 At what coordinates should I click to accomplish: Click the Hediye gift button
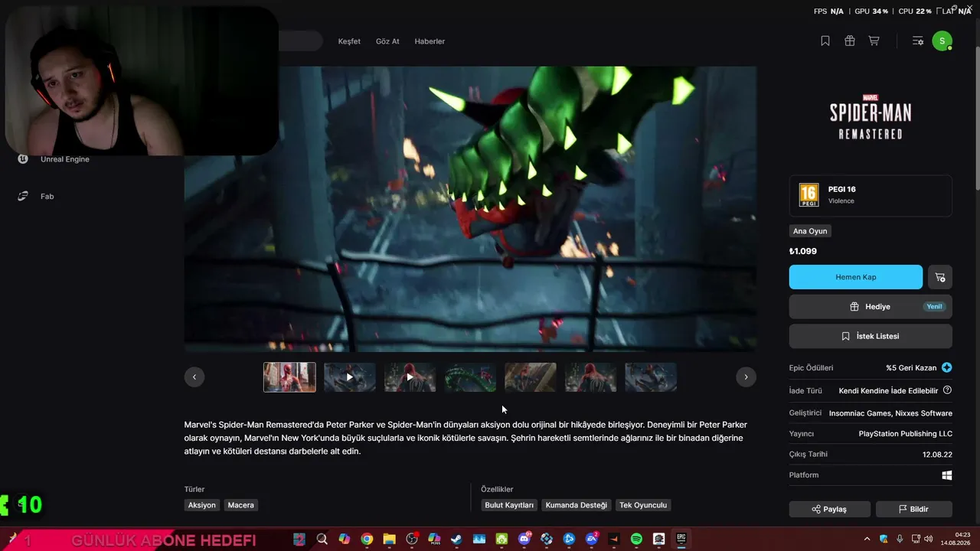point(871,307)
